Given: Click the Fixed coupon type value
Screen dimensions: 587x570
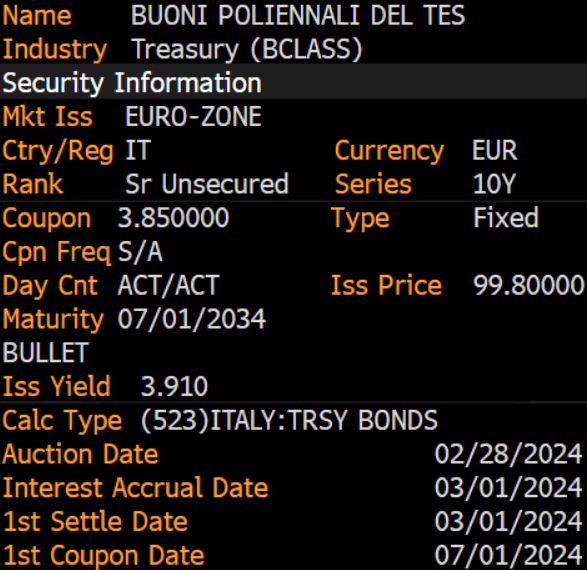Looking at the screenshot, I should tap(506, 217).
